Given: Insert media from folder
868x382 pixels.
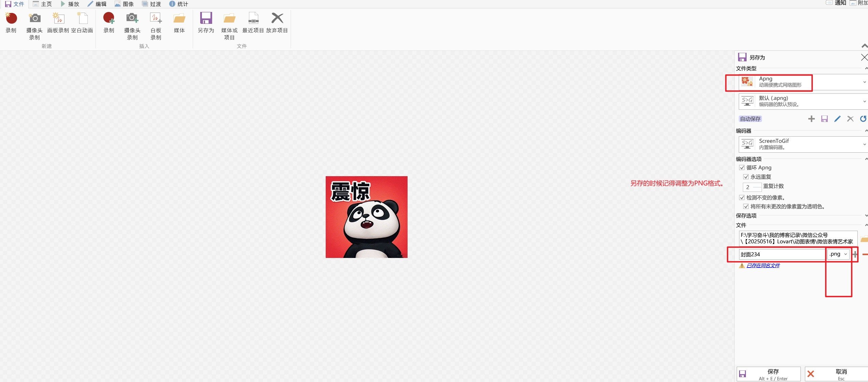Looking at the screenshot, I should click(x=179, y=23).
